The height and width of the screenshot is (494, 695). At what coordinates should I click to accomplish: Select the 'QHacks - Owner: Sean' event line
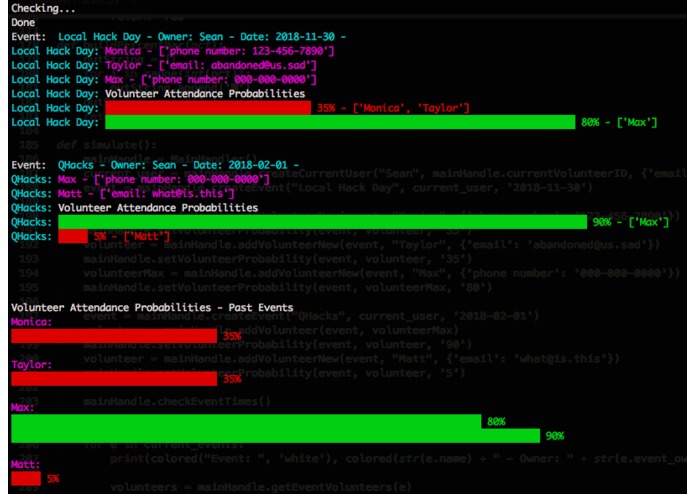point(155,165)
